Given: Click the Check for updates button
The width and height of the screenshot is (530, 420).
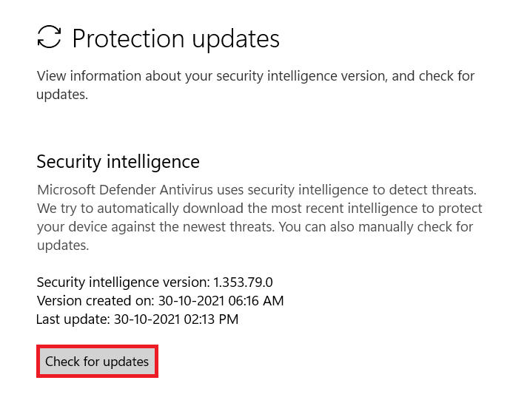Looking at the screenshot, I should point(97,362).
